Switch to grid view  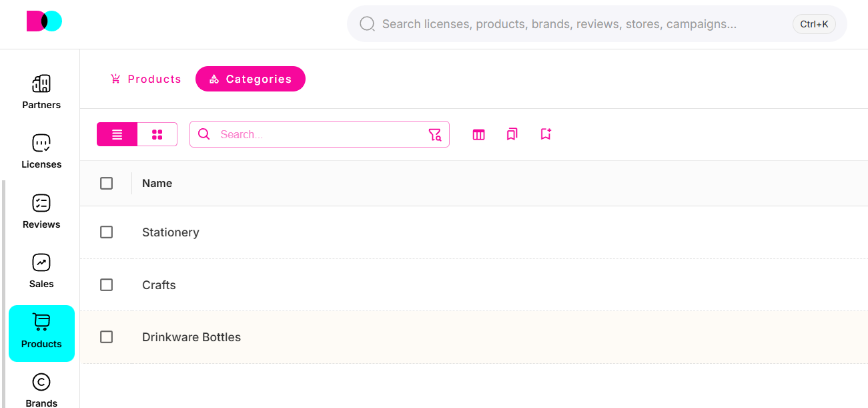[x=157, y=134]
